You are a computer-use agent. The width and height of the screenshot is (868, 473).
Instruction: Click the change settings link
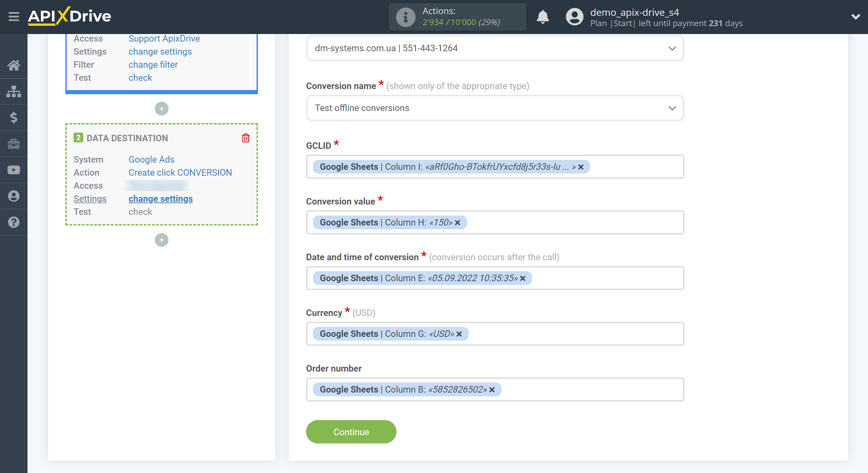click(x=161, y=198)
